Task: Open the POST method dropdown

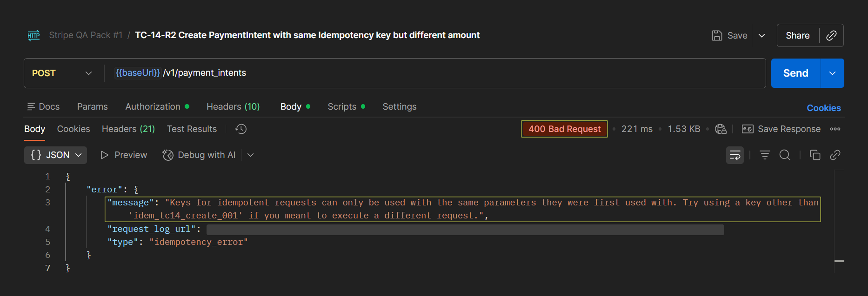Action: (x=62, y=73)
